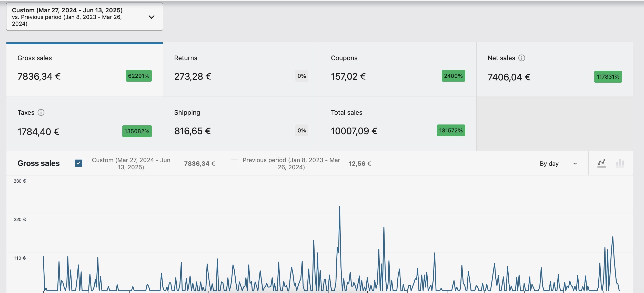Enable the Previous period checkbox
Viewport: 644px width, 293px height.
pyautogui.click(x=234, y=163)
